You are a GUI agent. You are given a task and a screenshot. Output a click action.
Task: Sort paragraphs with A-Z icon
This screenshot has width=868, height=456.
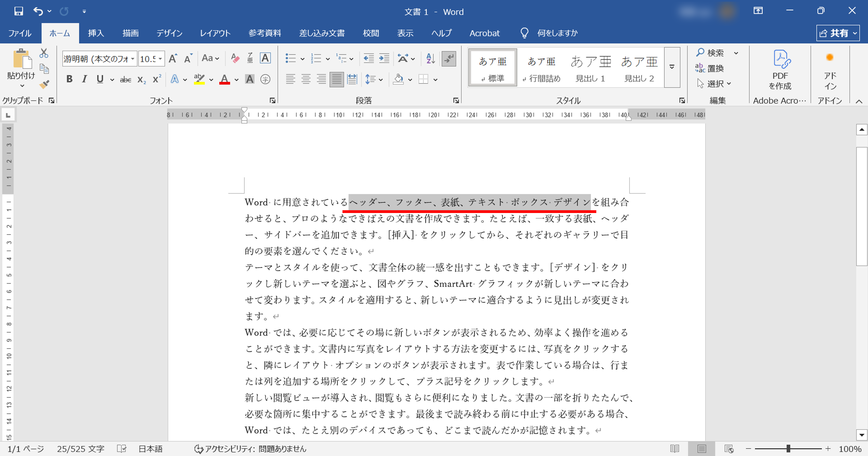(430, 58)
